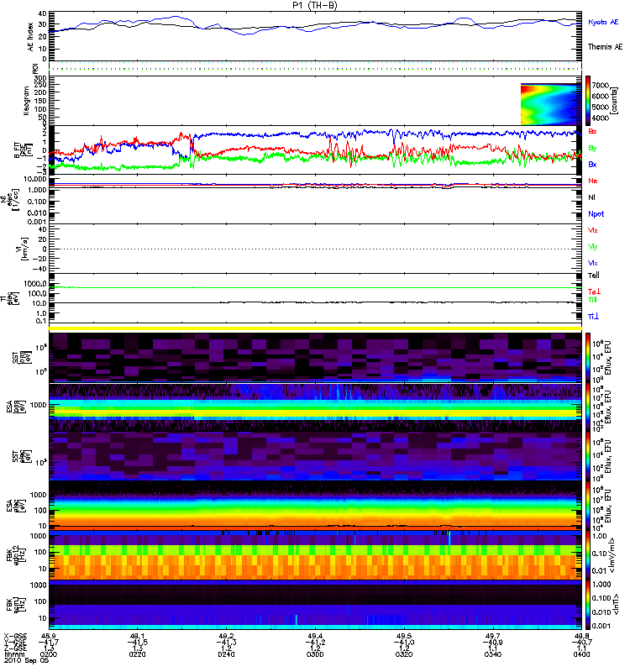Viewport: 630px width, 672px height.
Task: Click the blue "Ti⊥" temperature legend label
Action: [x=593, y=317]
